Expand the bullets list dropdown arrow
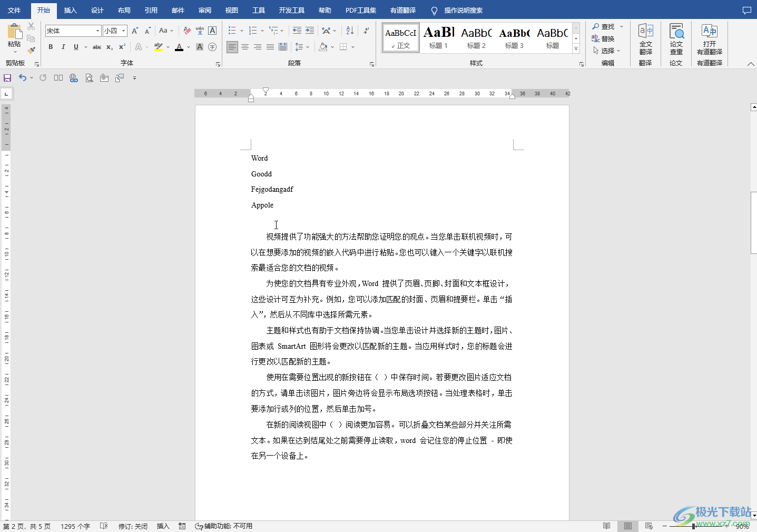The width and height of the screenshot is (757, 532). coord(242,31)
